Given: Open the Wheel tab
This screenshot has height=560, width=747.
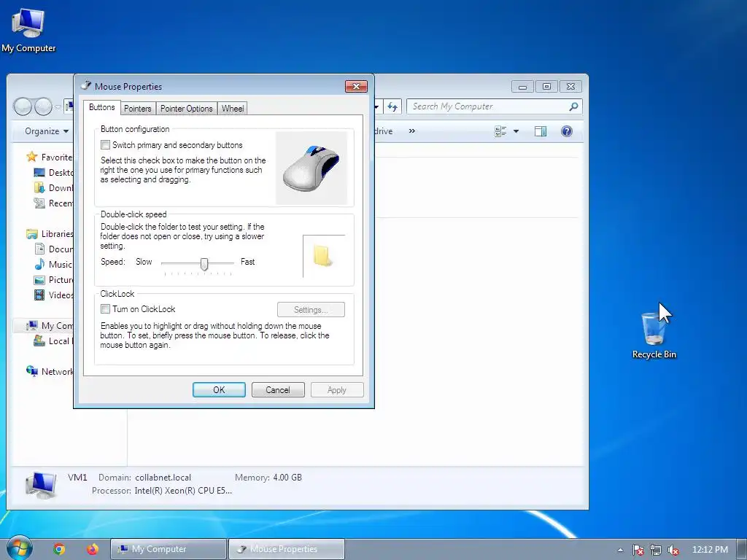Looking at the screenshot, I should (x=233, y=109).
